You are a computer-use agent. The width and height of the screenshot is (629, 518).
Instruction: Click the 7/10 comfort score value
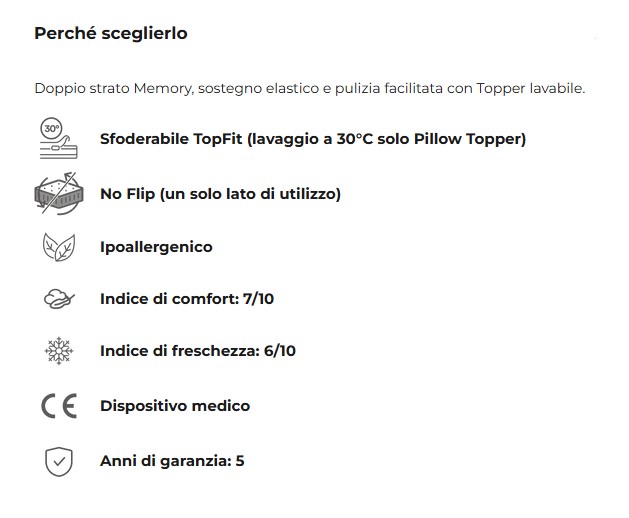click(258, 299)
